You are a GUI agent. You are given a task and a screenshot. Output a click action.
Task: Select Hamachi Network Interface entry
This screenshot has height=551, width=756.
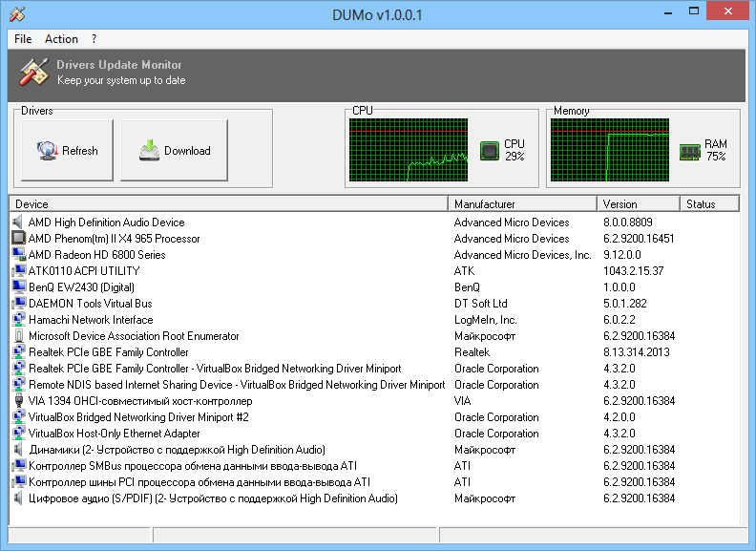[91, 320]
